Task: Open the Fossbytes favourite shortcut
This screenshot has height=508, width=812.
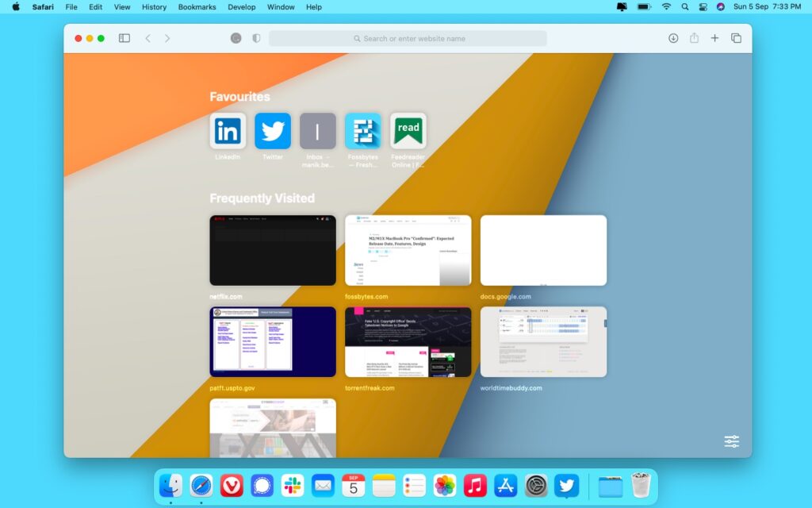Action: pyautogui.click(x=363, y=131)
